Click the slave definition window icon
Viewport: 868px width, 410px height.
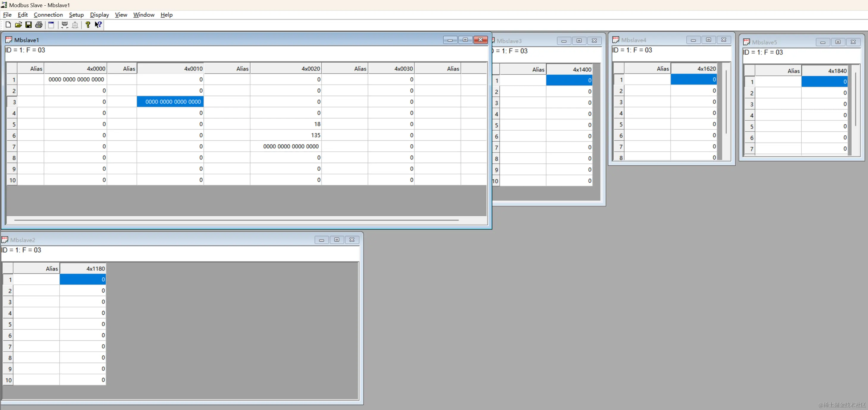point(51,25)
